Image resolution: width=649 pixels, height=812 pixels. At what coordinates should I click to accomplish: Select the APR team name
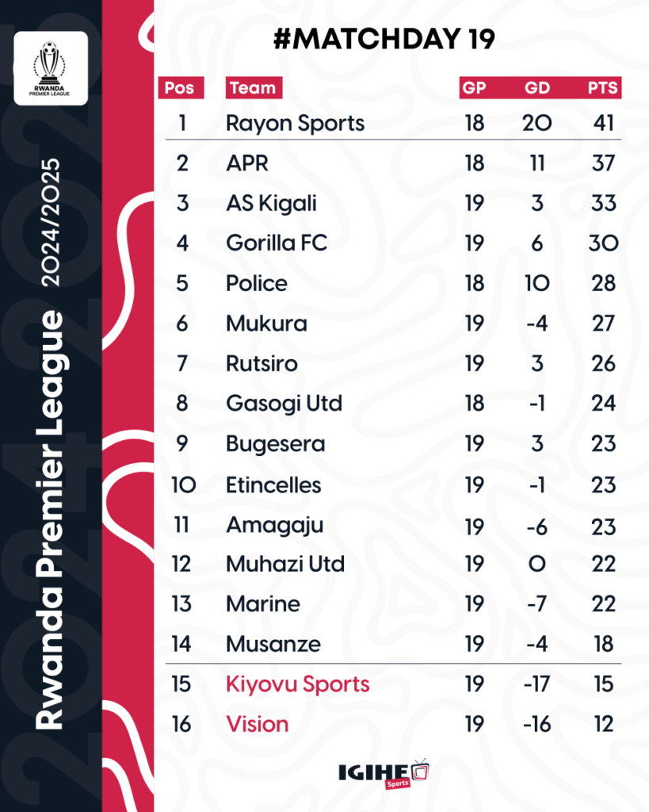[247, 163]
